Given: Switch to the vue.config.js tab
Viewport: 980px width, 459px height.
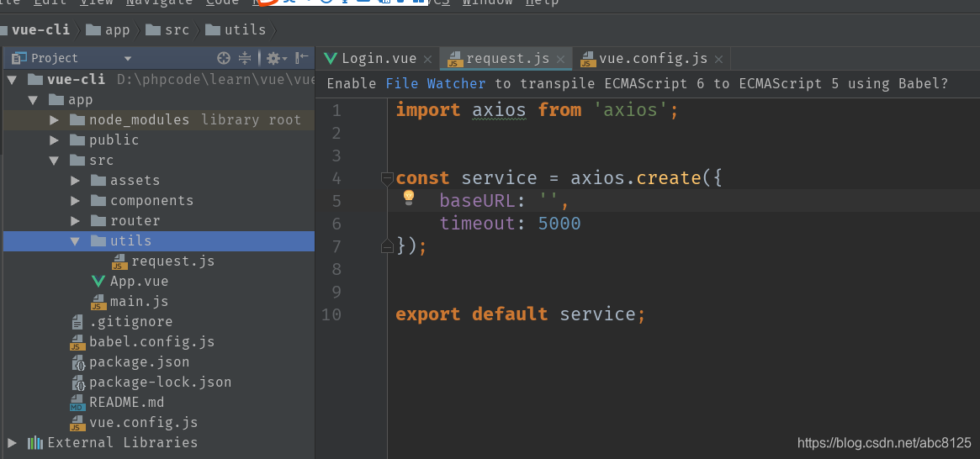Looking at the screenshot, I should coord(650,59).
